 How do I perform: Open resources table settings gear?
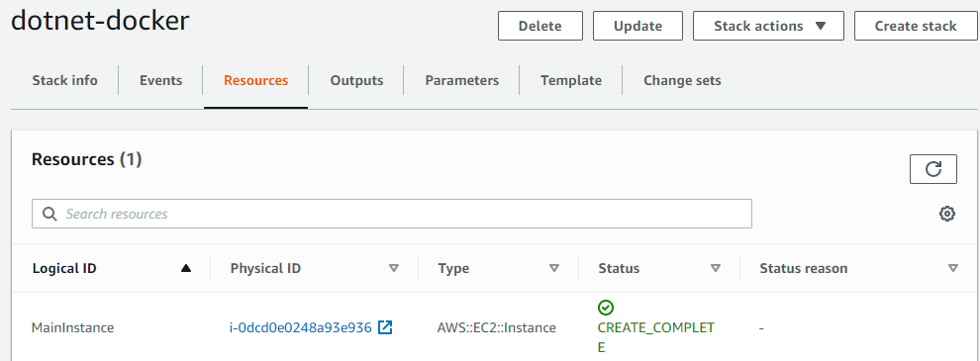(x=947, y=214)
